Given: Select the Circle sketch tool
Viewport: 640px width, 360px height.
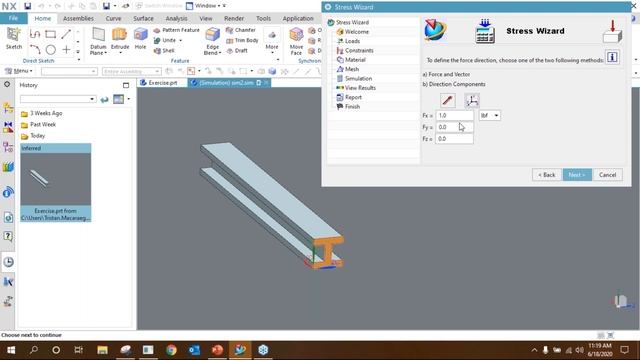Looking at the screenshot, I should (x=51, y=50).
